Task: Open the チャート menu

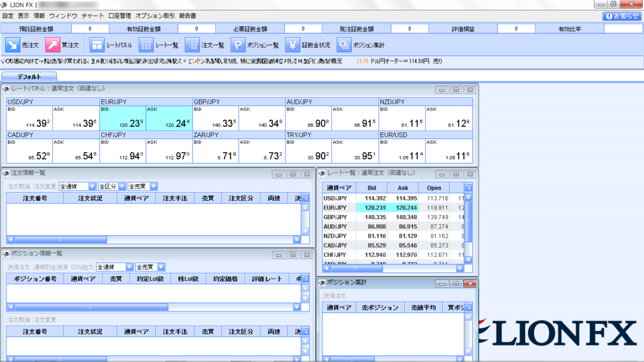Action: (x=93, y=16)
